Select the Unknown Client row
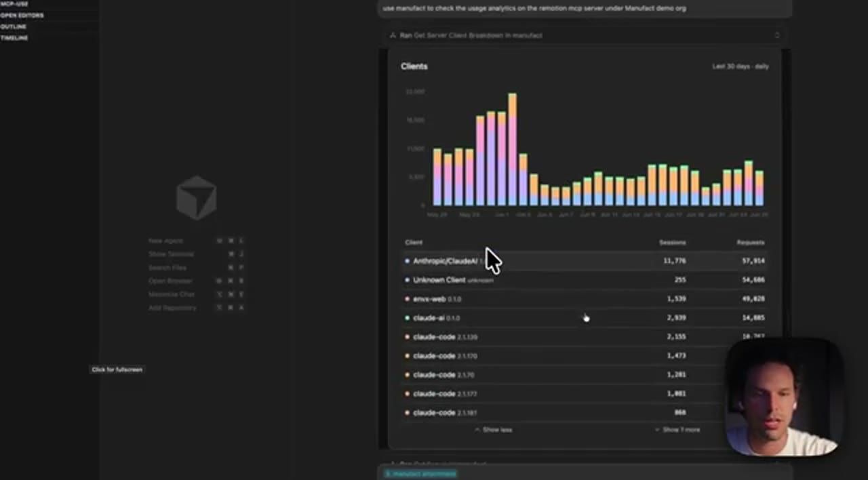Image resolution: width=868 pixels, height=480 pixels. [x=585, y=280]
